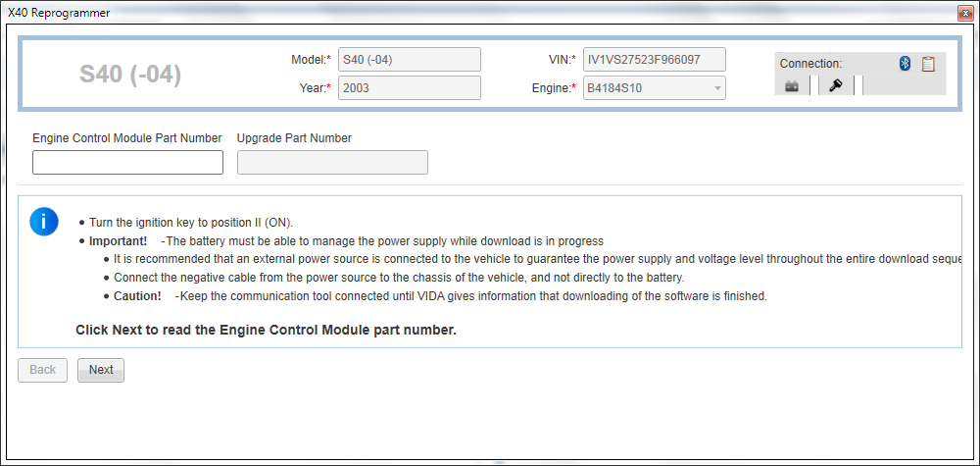The image size is (980, 466).
Task: Click the disabled Back button
Action: [42, 370]
